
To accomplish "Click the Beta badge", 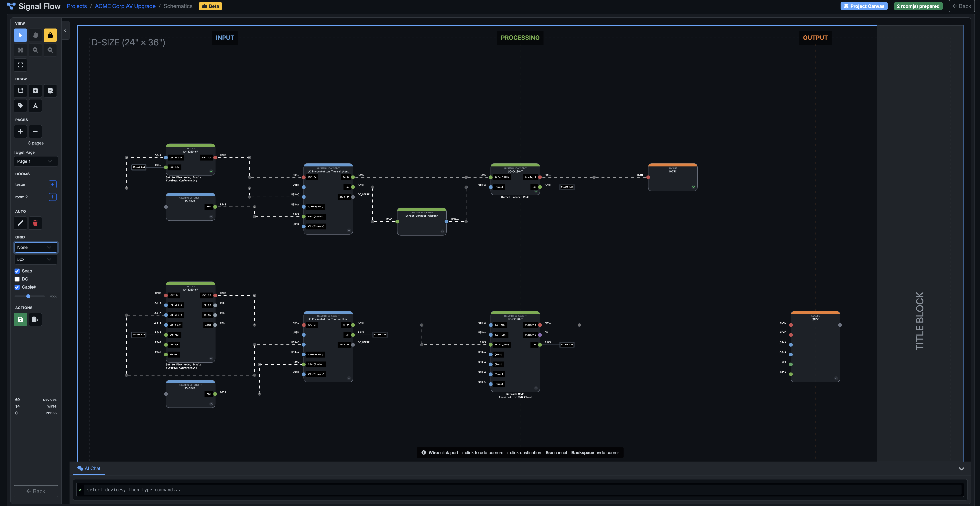I will [x=210, y=6].
